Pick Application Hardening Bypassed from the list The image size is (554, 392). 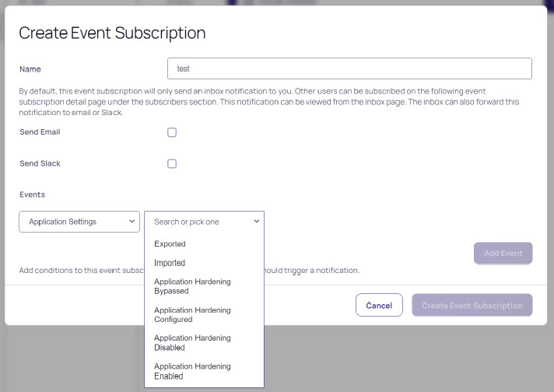tap(192, 286)
